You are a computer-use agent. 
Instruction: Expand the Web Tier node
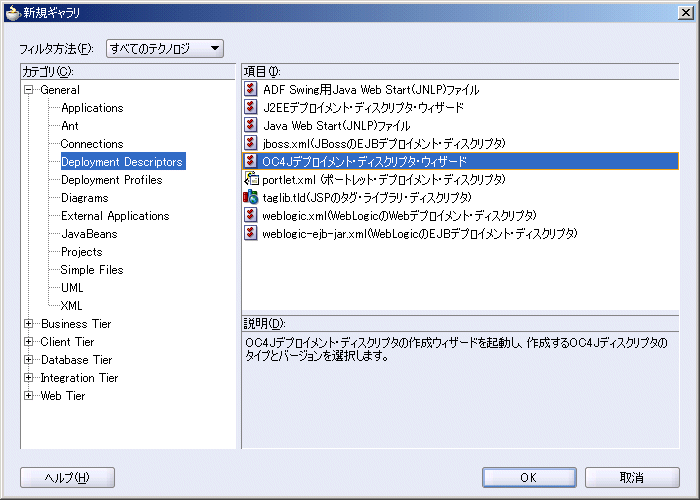point(29,396)
